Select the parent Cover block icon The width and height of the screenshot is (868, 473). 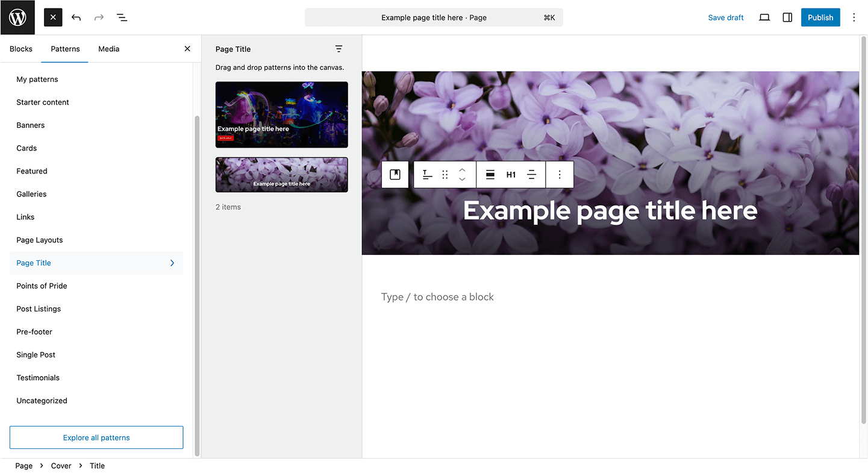coord(395,175)
